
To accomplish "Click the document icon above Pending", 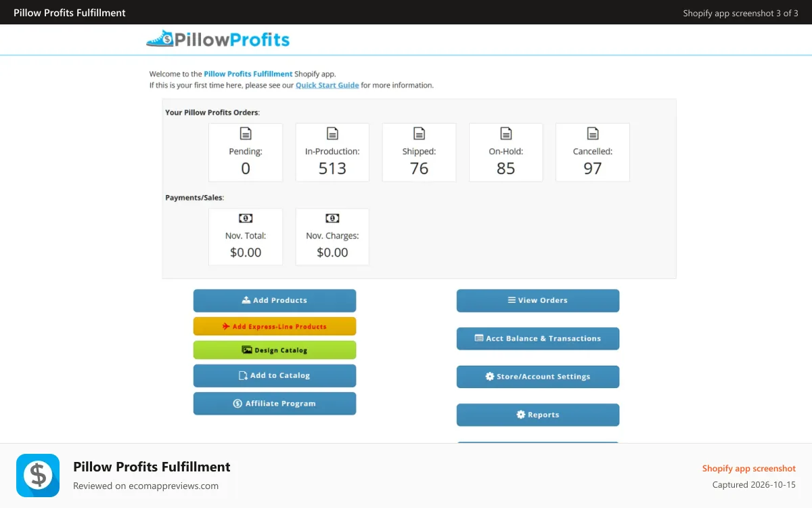I will (x=246, y=133).
